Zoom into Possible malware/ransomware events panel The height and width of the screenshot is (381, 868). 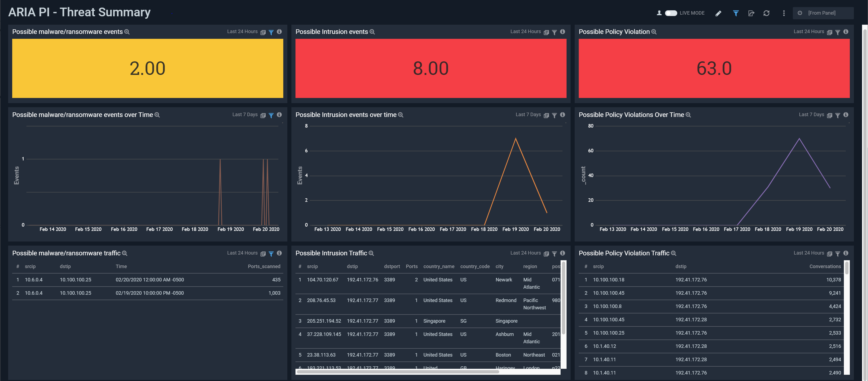tap(127, 32)
